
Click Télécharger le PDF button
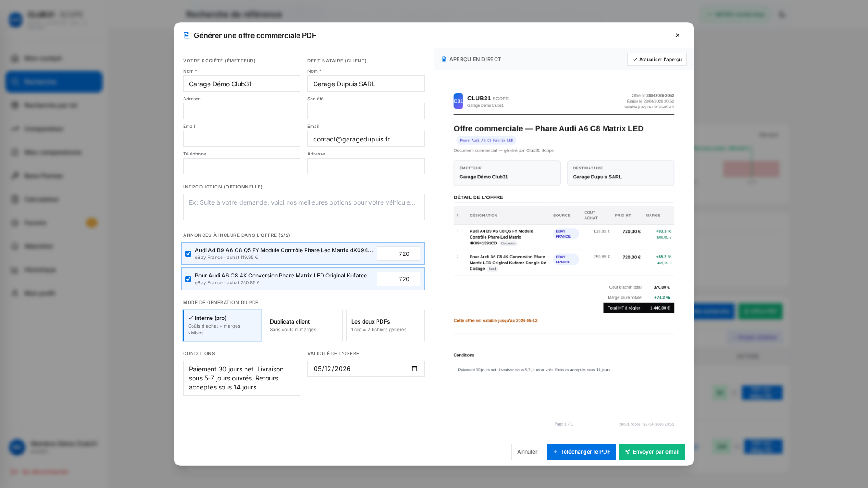coord(581,452)
